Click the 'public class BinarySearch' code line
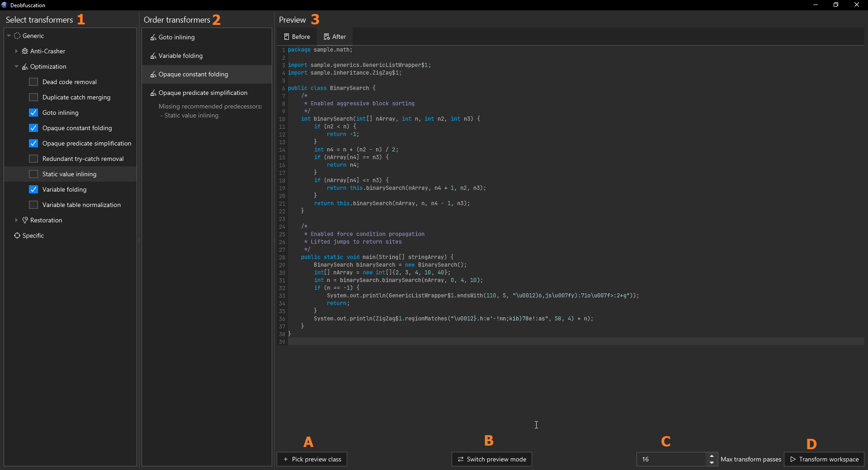This screenshot has width=868, height=470. pos(331,88)
